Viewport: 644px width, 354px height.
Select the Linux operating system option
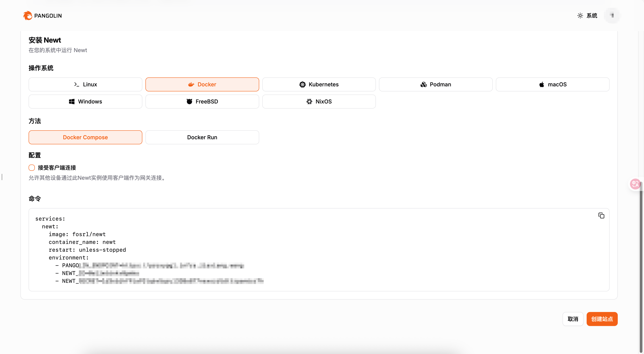(85, 84)
